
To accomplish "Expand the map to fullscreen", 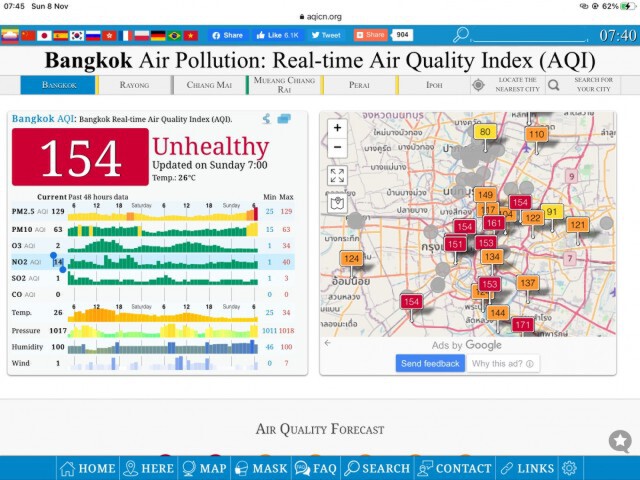I will [x=337, y=176].
